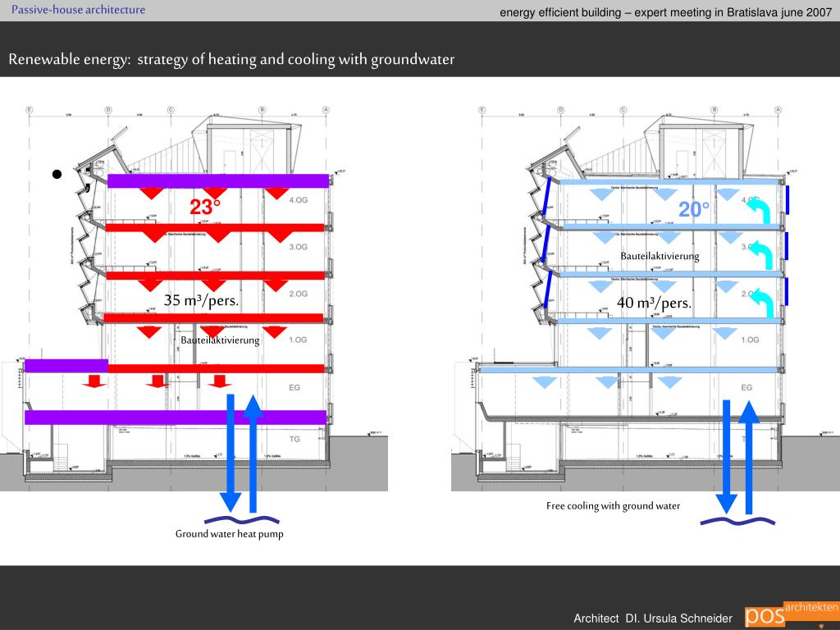Click the blue upward arrow in heat pump diagram
The height and width of the screenshot is (630, 840).
pos(253,454)
